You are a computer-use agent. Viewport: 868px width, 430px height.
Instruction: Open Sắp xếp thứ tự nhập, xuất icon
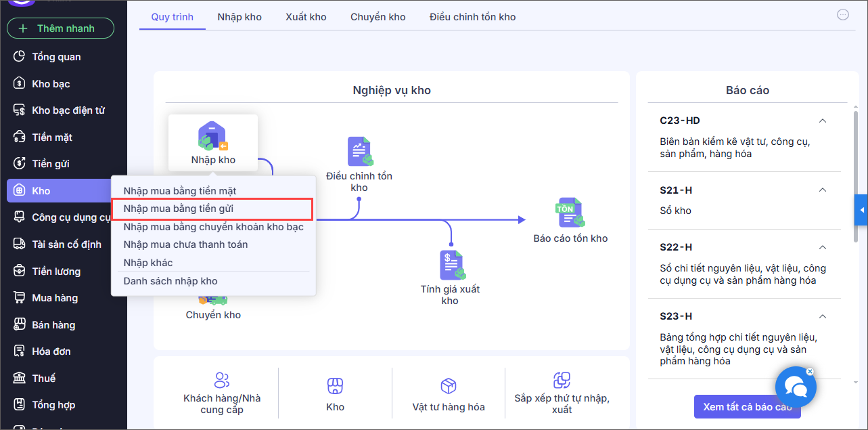click(x=562, y=381)
